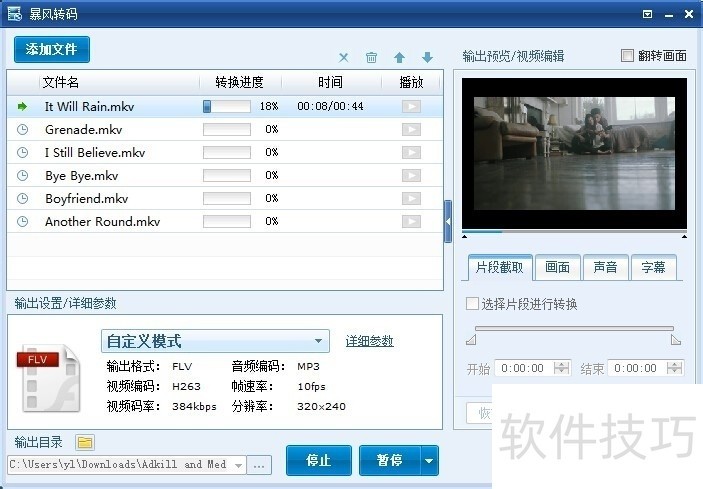The height and width of the screenshot is (489, 703).
Task: Click the clock icon beside Another Round.mkv
Action: [22, 221]
